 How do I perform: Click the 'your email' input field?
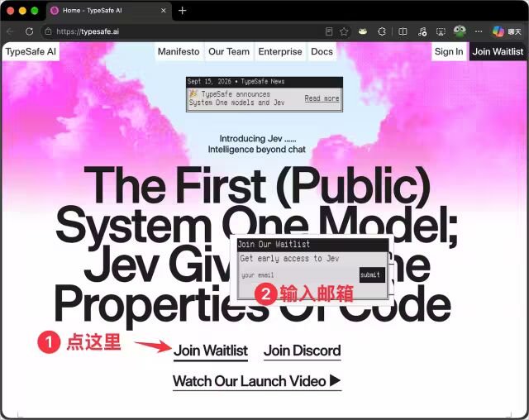click(298, 275)
